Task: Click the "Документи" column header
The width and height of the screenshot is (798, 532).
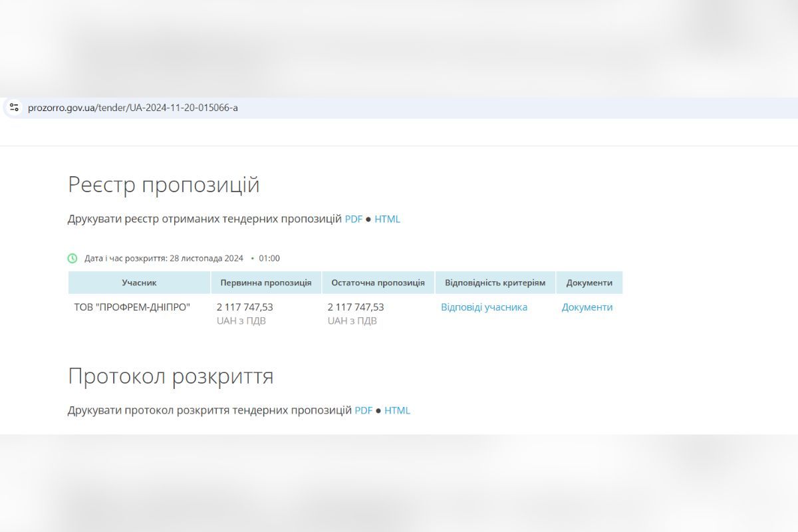Action: [x=589, y=282]
